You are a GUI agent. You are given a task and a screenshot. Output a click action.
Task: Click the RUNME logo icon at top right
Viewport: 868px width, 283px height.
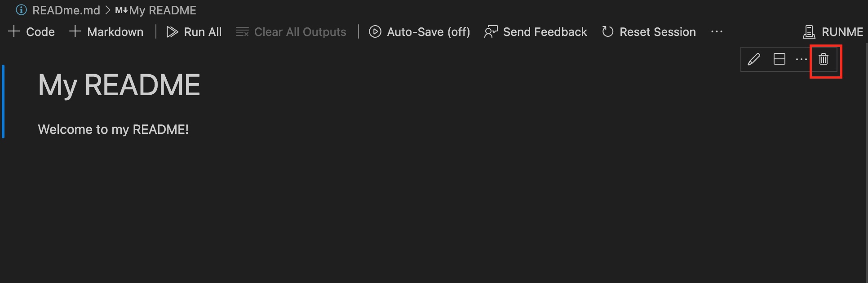(x=809, y=31)
